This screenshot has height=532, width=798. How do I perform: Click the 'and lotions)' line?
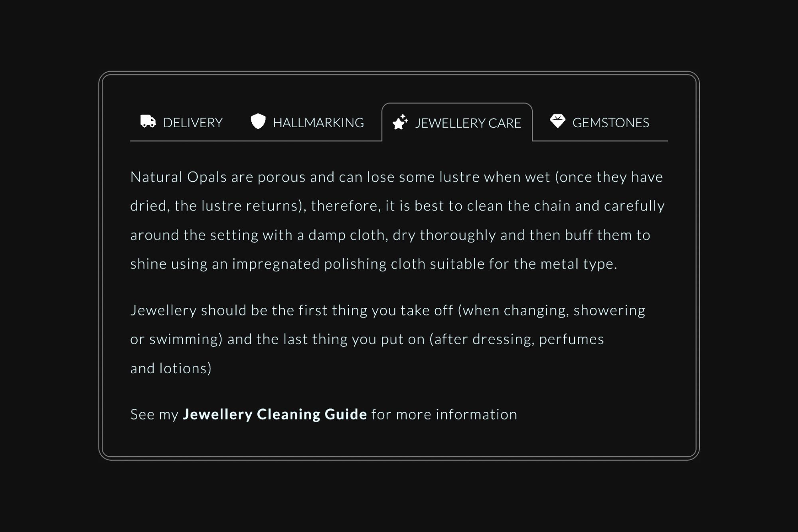click(x=171, y=368)
